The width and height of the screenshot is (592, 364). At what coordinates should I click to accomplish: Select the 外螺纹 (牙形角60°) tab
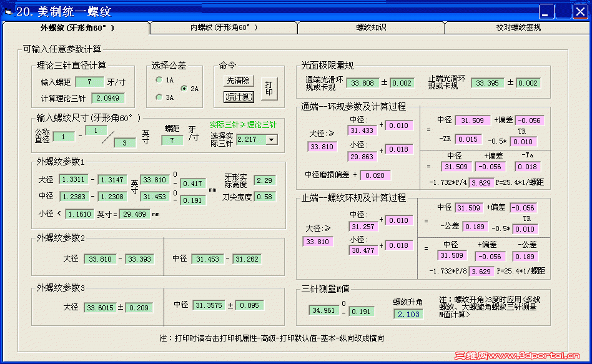(x=77, y=27)
